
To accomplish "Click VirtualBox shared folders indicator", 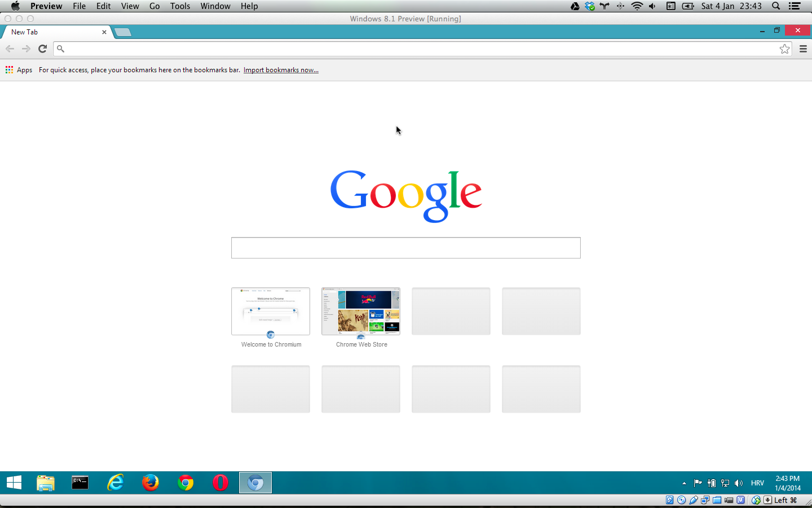I will (x=717, y=500).
